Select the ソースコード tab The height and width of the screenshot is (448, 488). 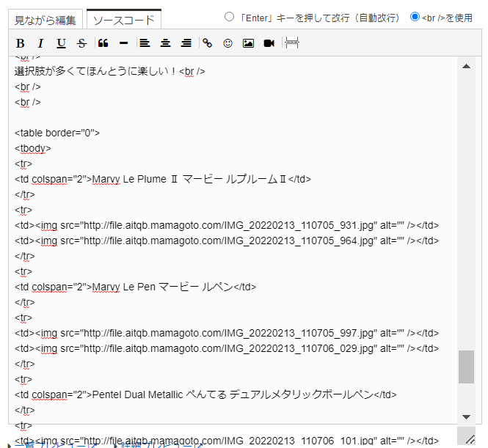pyautogui.click(x=124, y=20)
